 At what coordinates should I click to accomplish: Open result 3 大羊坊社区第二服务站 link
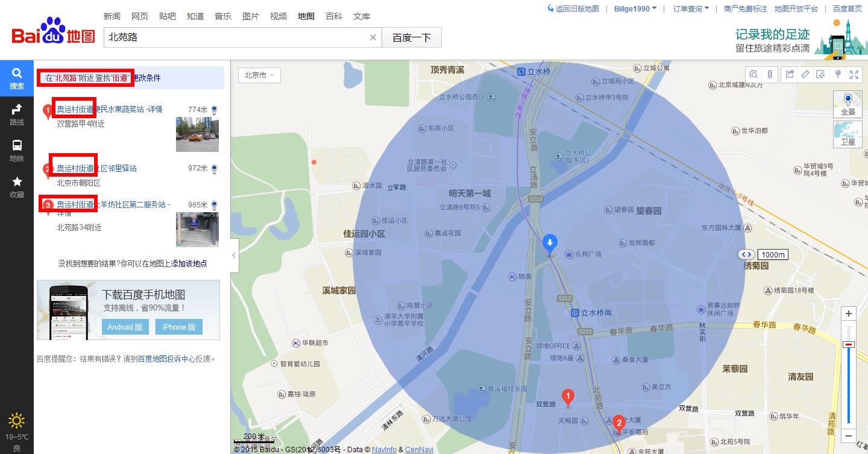point(113,204)
